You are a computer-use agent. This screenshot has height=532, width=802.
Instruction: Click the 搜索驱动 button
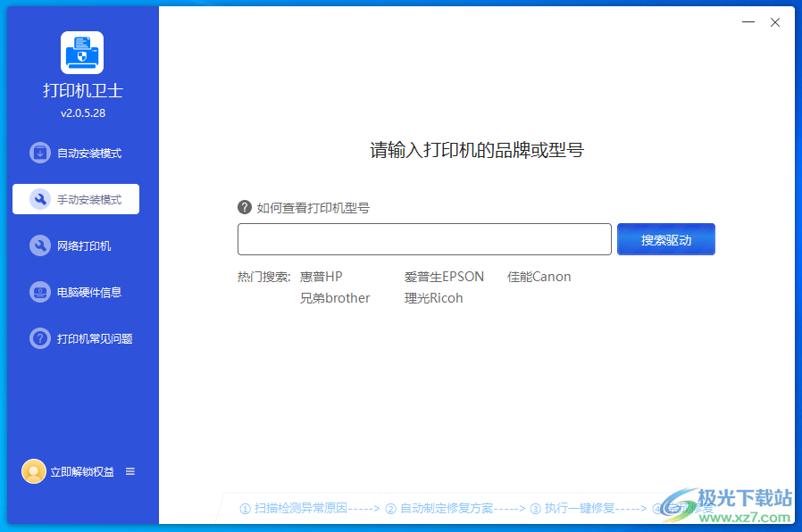(x=665, y=238)
